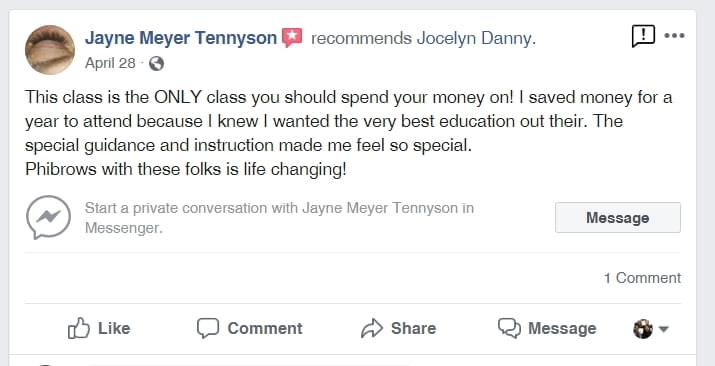This screenshot has width=715, height=366.
Task: Click the gray Message button
Action: pyautogui.click(x=617, y=217)
